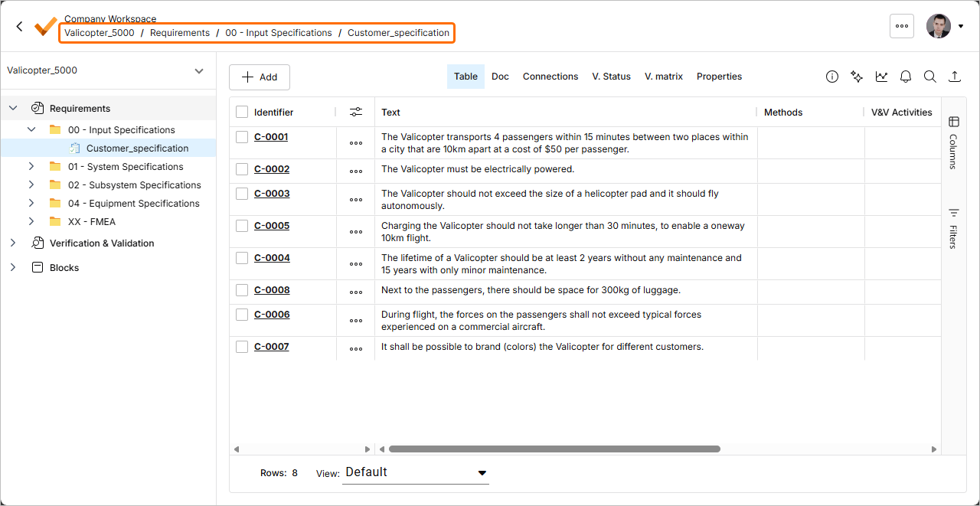
Task: Expand the 01 - System Specifications folder
Action: 31,167
